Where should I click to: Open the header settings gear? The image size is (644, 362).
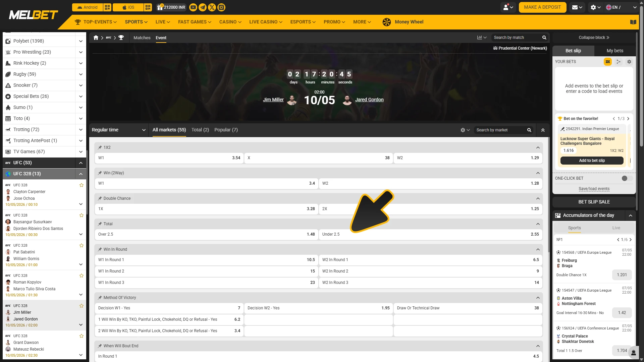596,7
